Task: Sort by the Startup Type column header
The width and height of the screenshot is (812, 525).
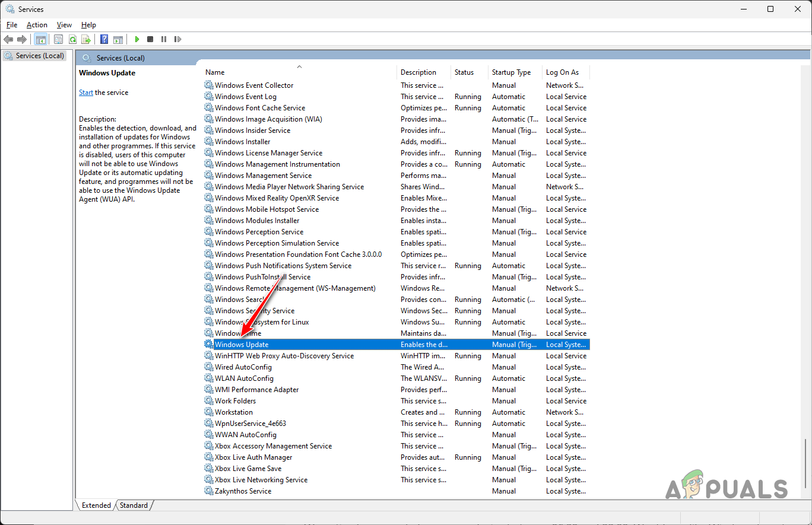Action: pos(515,72)
